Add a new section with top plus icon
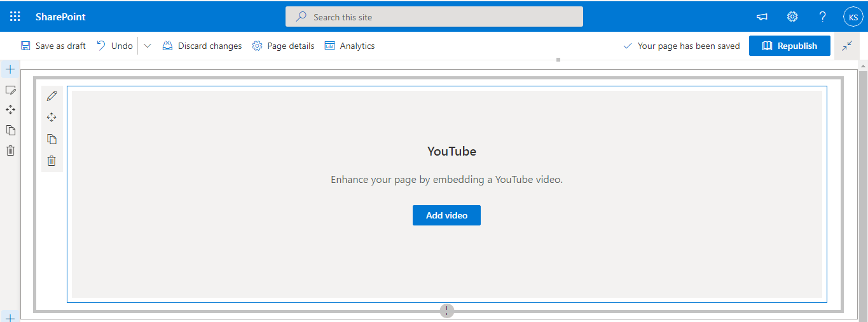This screenshot has height=322, width=868. pos(10,69)
